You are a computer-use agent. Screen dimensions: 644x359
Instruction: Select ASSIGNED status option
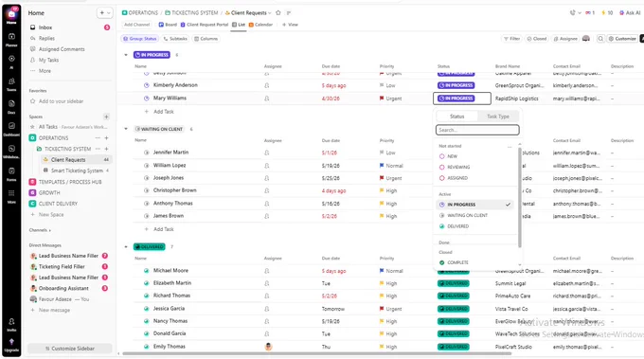point(474,178)
